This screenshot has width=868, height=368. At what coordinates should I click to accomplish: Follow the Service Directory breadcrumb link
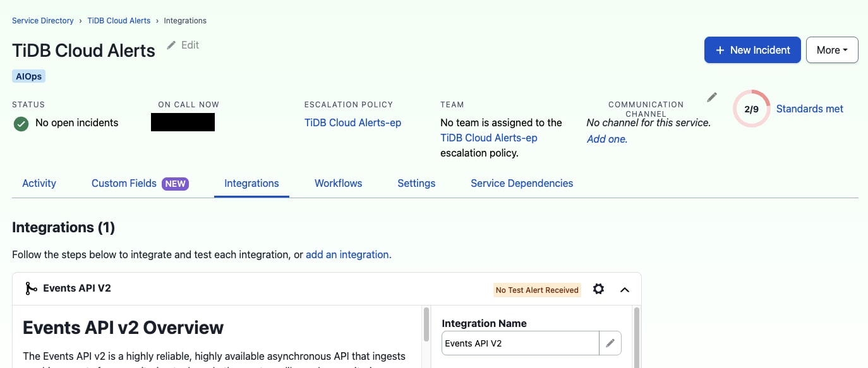(x=43, y=21)
